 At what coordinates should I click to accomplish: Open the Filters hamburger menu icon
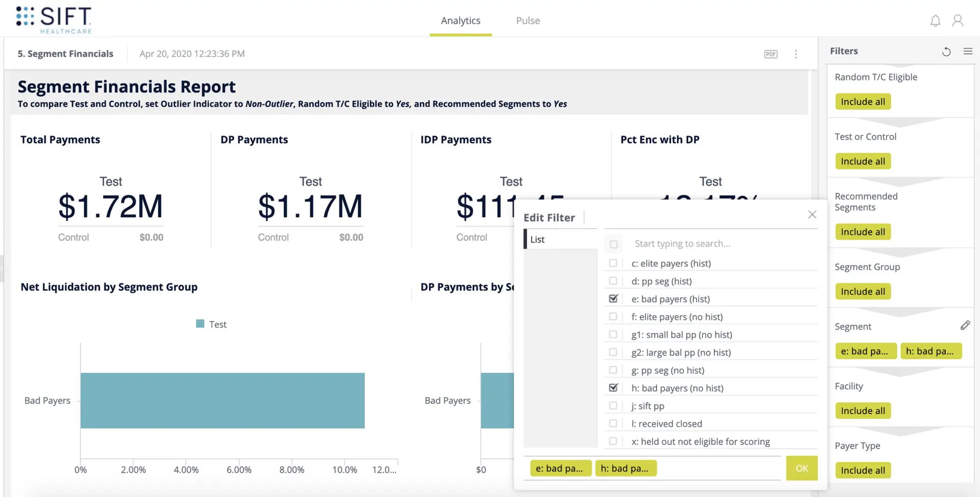[969, 52]
